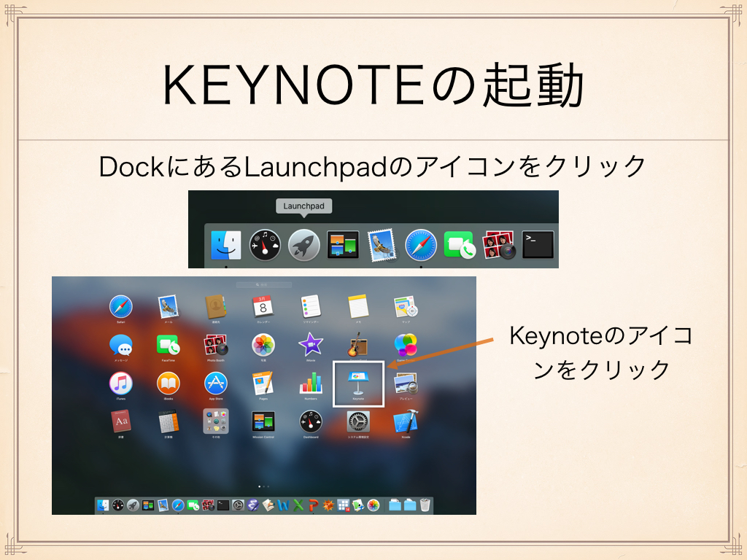Open Safari in the Launchpad grid
Image resolution: width=747 pixels, height=560 pixels.
(x=120, y=307)
